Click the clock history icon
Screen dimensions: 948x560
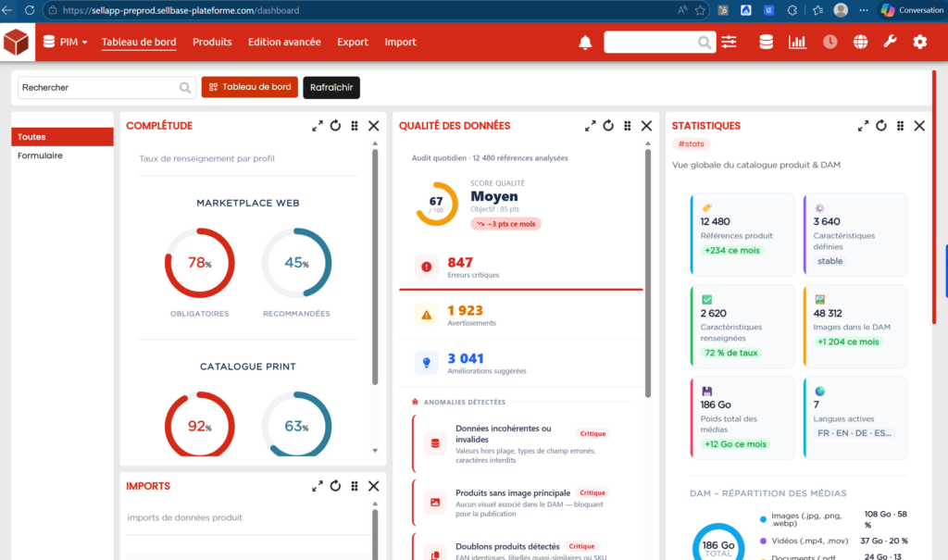tap(829, 43)
